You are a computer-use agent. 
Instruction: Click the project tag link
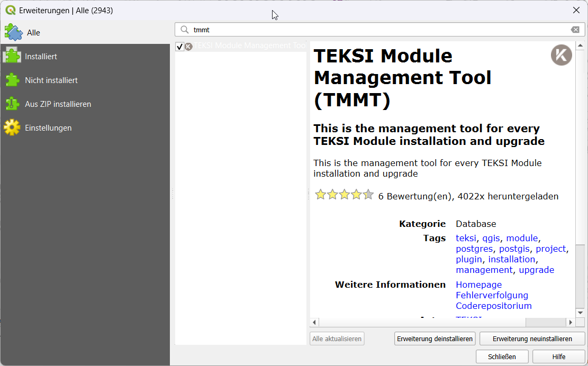(550, 249)
